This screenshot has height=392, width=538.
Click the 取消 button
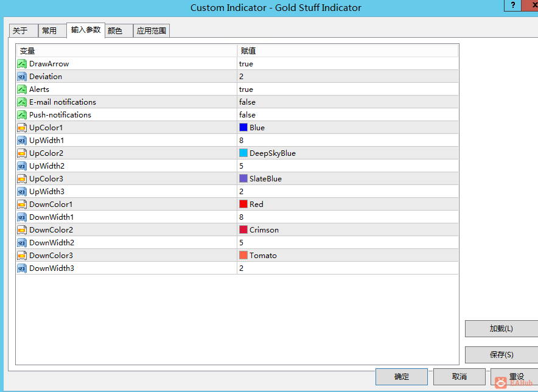(x=459, y=377)
